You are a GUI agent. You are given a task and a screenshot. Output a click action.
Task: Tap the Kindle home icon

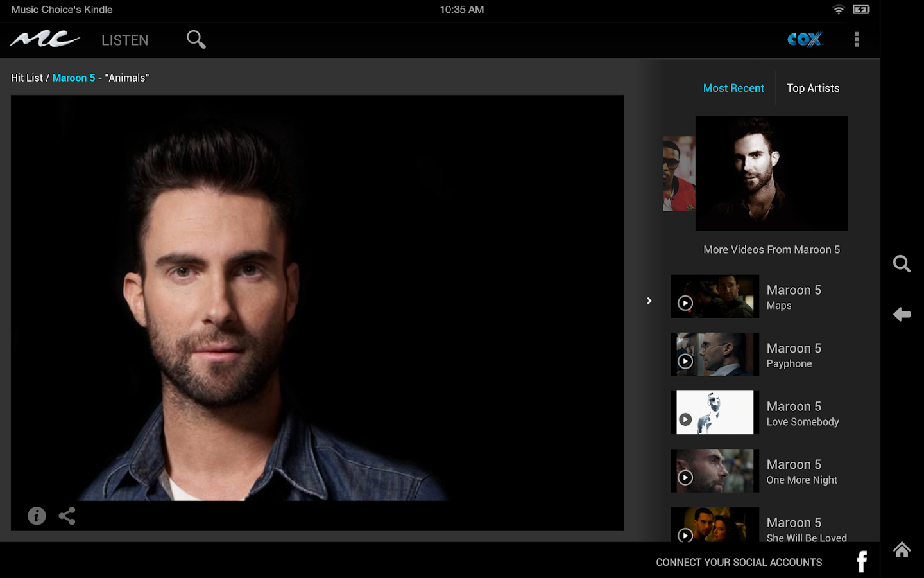[x=902, y=550]
